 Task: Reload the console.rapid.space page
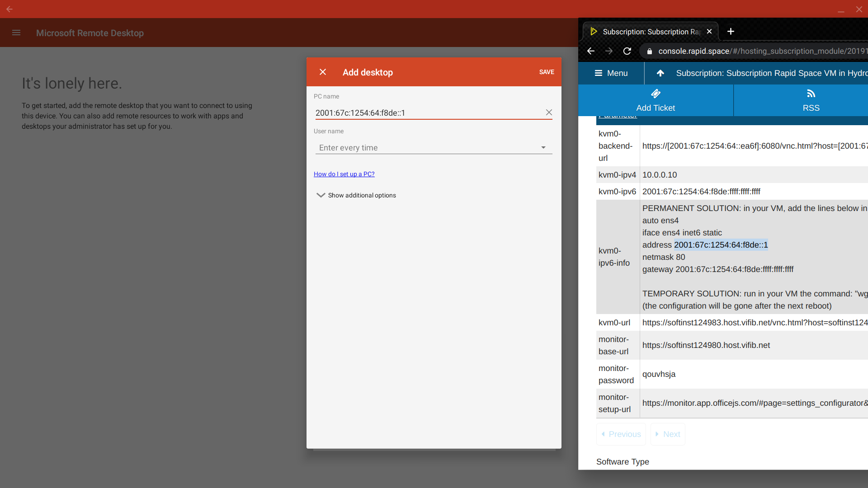[627, 51]
